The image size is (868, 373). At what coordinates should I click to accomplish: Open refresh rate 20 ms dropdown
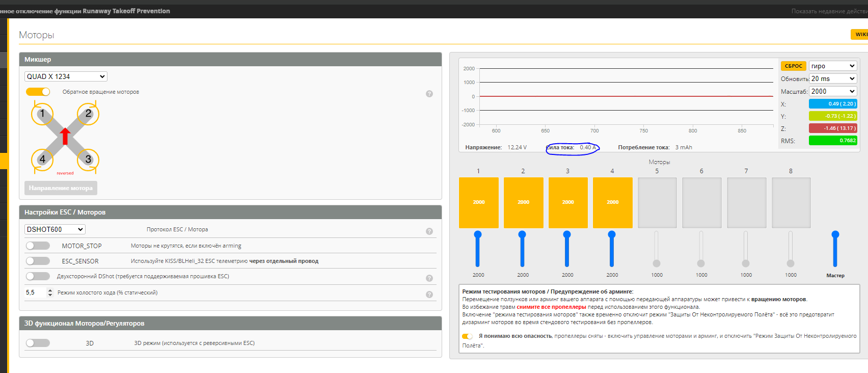pyautogui.click(x=833, y=78)
